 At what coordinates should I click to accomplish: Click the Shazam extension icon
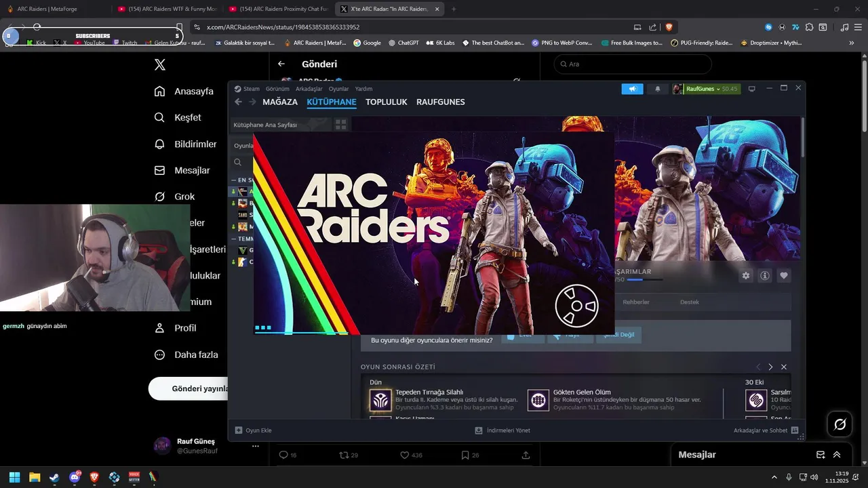[x=768, y=27]
